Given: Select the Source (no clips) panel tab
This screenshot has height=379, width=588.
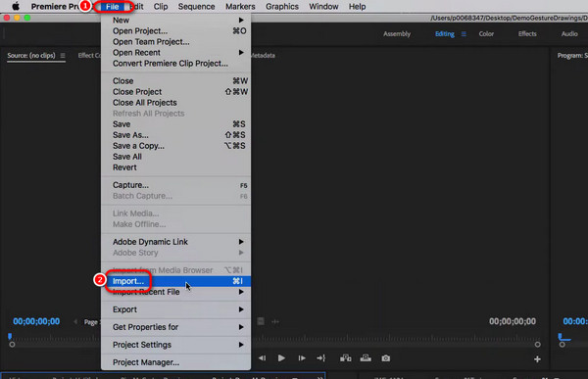Looking at the screenshot, I should point(31,56).
